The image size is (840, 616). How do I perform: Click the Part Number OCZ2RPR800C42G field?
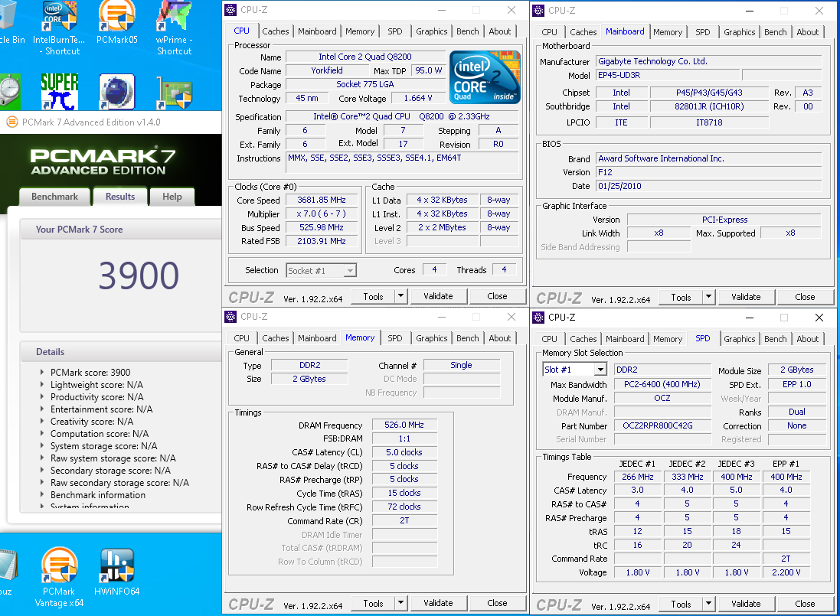pos(662,425)
